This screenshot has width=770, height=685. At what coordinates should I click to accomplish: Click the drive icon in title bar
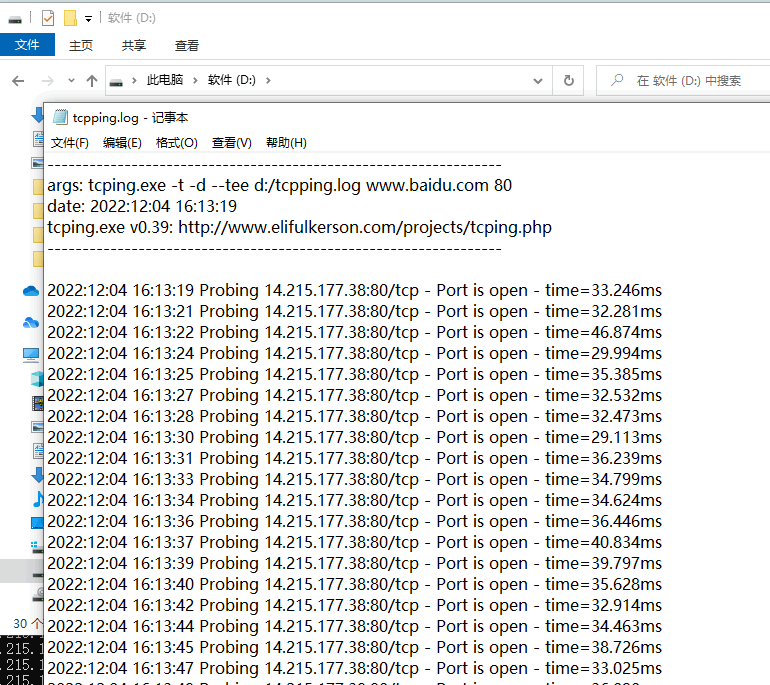pos(15,19)
